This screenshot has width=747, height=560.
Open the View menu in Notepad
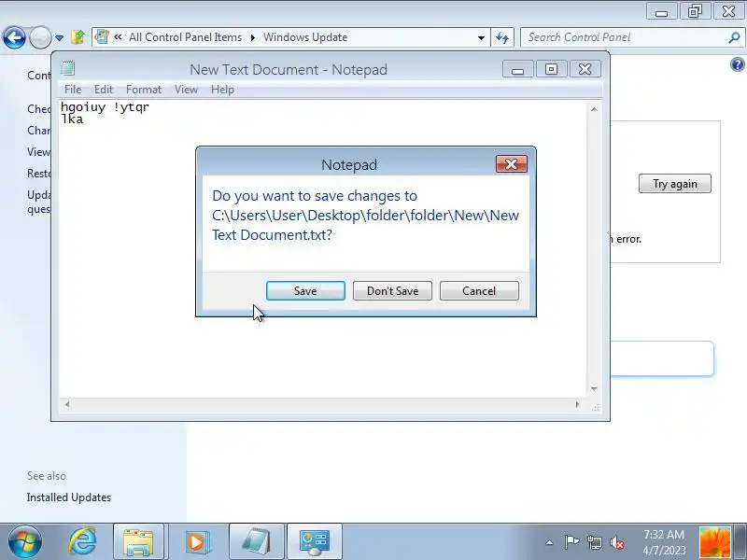(x=186, y=90)
